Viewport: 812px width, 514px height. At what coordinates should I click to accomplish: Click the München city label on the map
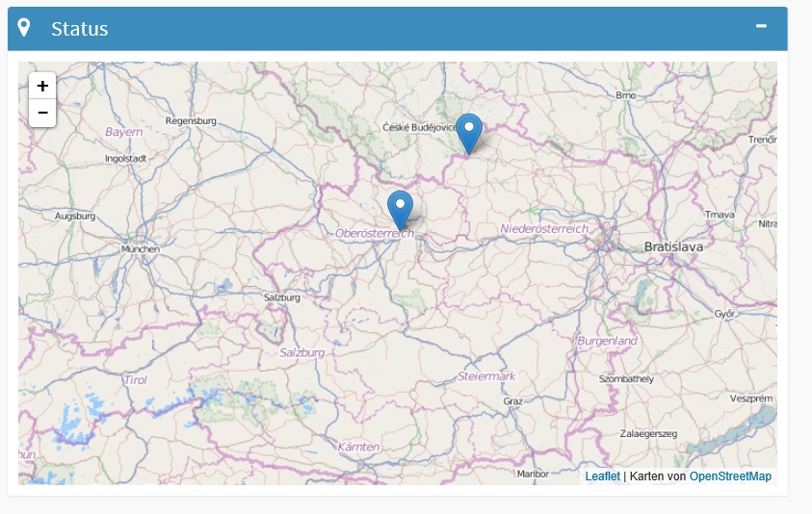pos(141,248)
